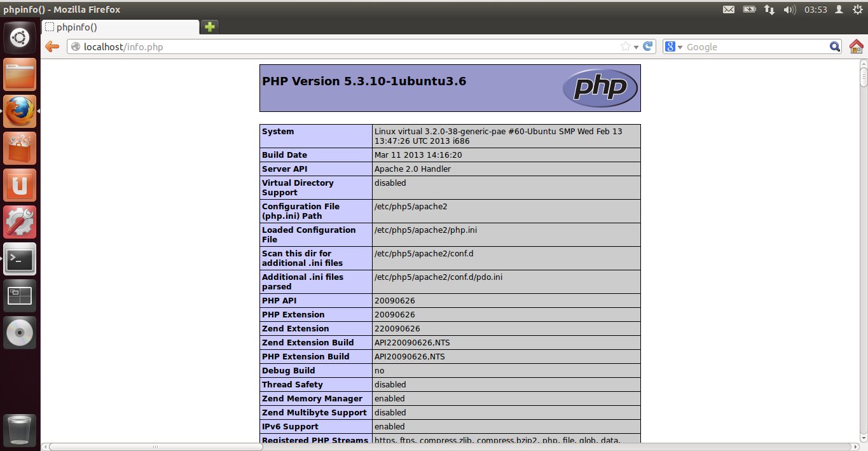Click the 'Build Date' row label
This screenshot has width=868, height=451.
(x=284, y=155)
